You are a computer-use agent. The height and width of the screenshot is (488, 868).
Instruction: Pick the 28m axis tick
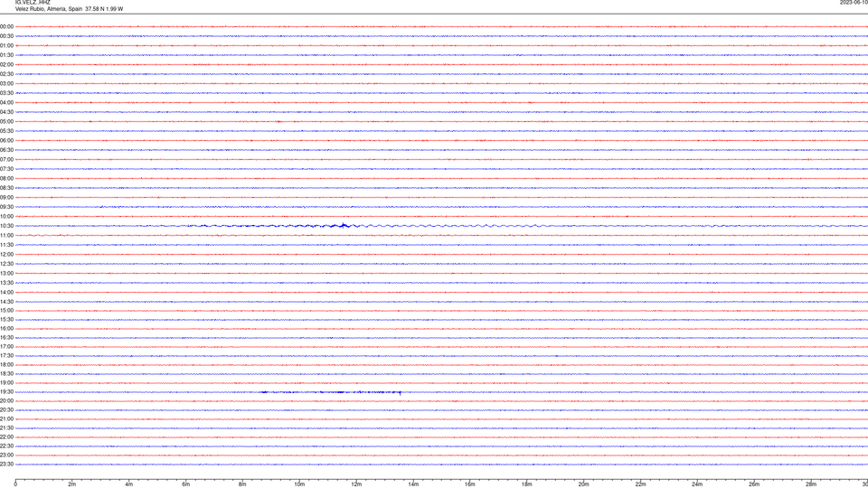click(x=811, y=484)
